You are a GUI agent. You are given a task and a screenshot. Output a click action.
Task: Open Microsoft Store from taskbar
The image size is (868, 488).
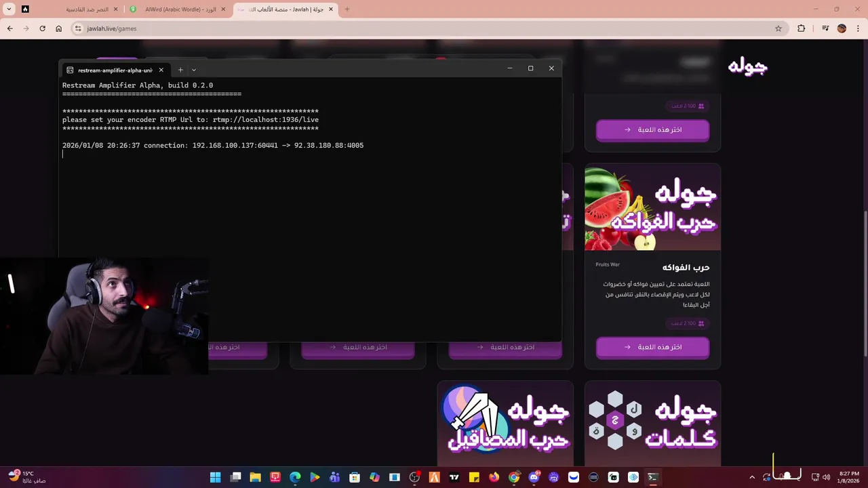coord(355,477)
